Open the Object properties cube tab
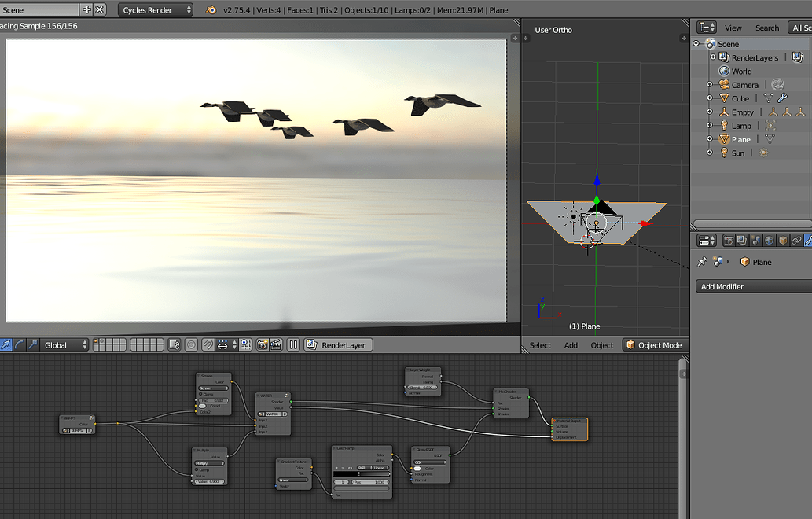Screen dimensions: 812x519 783,241
